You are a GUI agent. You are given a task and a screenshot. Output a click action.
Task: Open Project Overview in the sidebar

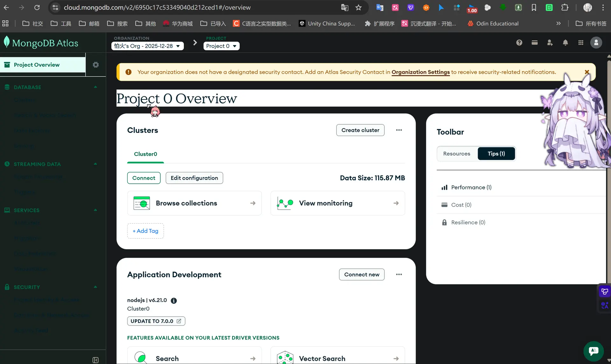(43, 65)
